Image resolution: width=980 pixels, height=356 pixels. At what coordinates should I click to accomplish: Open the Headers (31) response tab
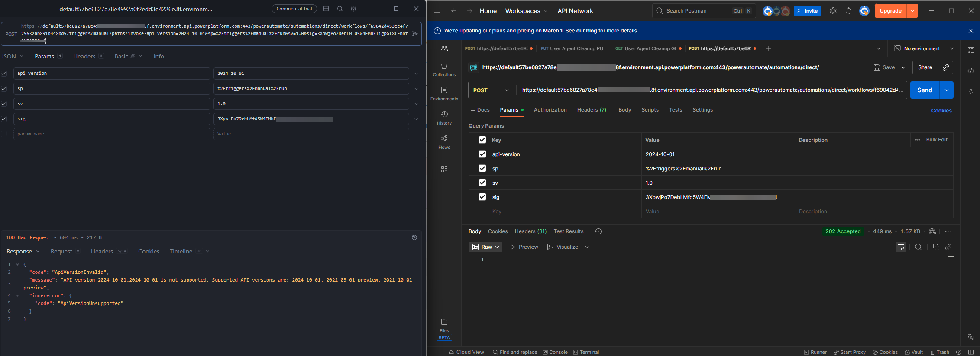click(530, 231)
